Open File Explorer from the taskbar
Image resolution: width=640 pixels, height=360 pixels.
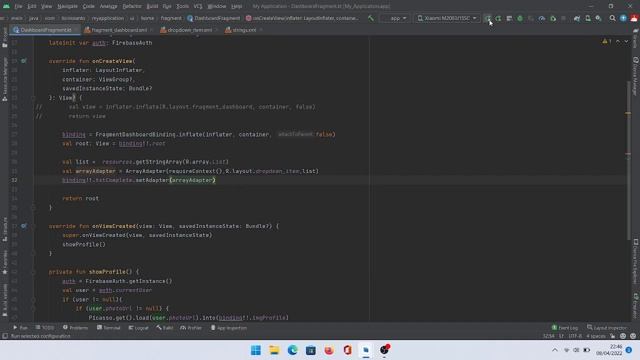[x=274, y=350]
